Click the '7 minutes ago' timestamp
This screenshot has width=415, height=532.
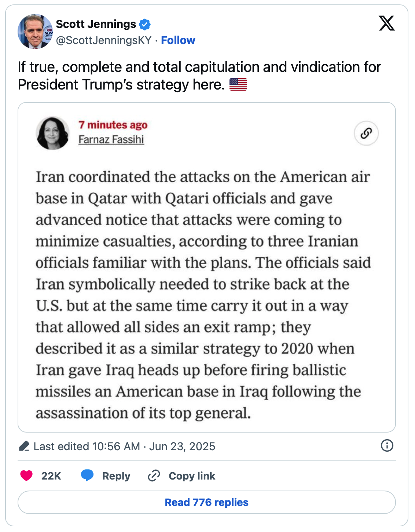pyautogui.click(x=113, y=125)
